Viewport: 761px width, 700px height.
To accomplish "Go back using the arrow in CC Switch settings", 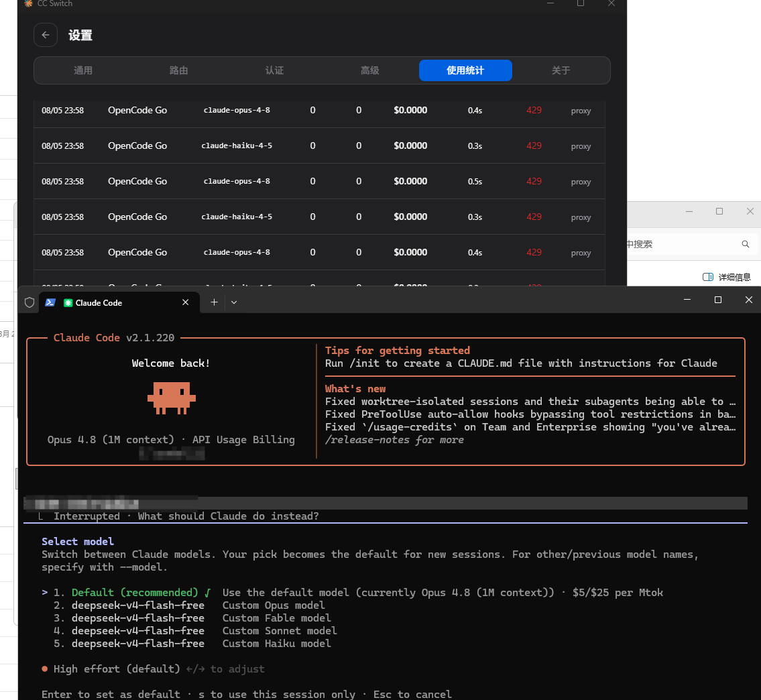I will (x=46, y=35).
